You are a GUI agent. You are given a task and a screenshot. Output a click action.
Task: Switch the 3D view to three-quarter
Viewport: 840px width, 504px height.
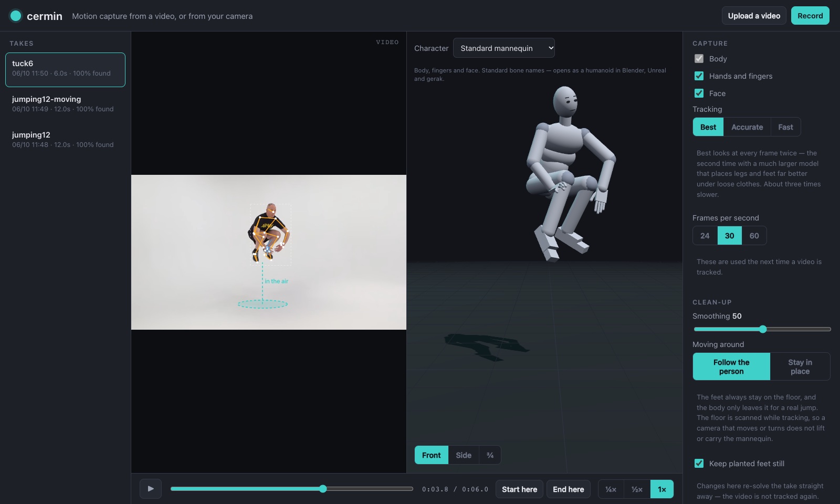(x=490, y=455)
